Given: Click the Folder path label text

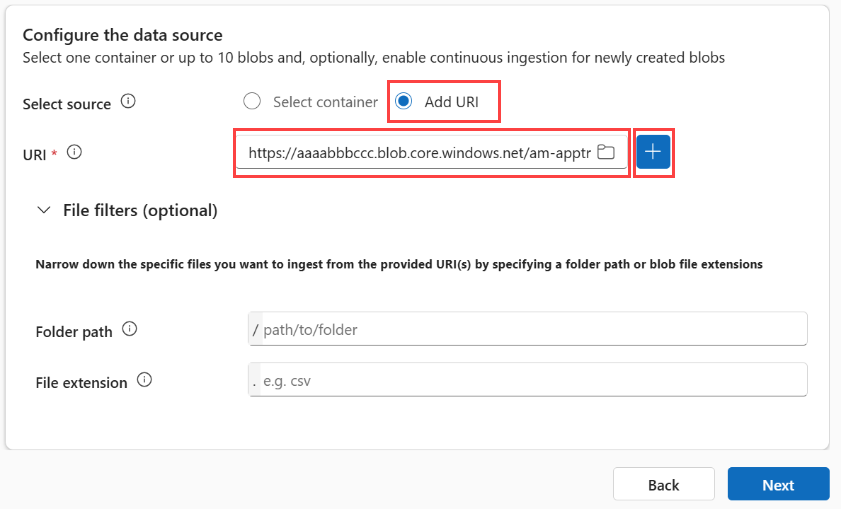Looking at the screenshot, I should click(x=73, y=331).
